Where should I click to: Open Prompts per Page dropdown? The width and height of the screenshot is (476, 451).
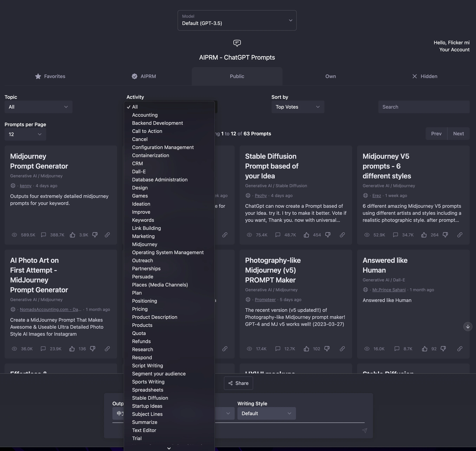[x=25, y=134]
